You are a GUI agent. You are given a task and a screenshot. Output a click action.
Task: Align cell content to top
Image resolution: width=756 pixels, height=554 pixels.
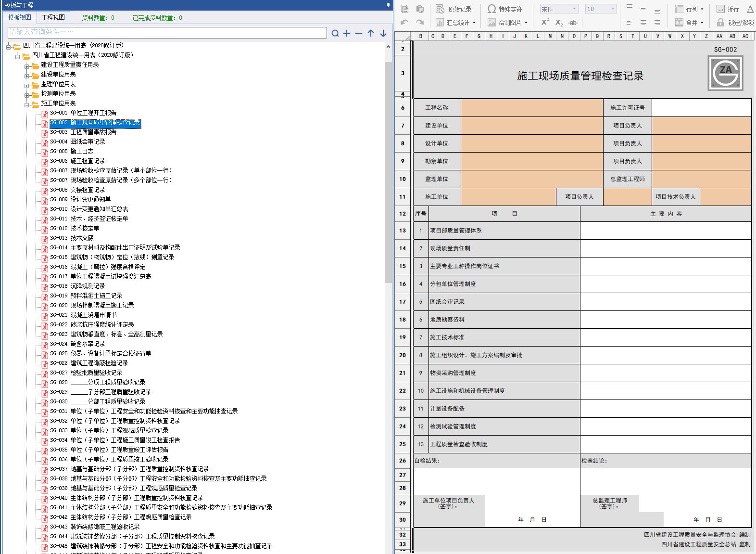pos(630,7)
